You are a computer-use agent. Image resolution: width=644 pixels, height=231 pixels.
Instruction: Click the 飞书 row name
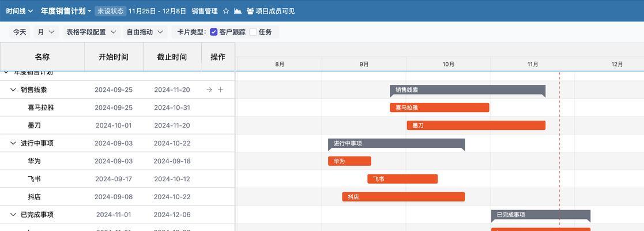pos(34,179)
